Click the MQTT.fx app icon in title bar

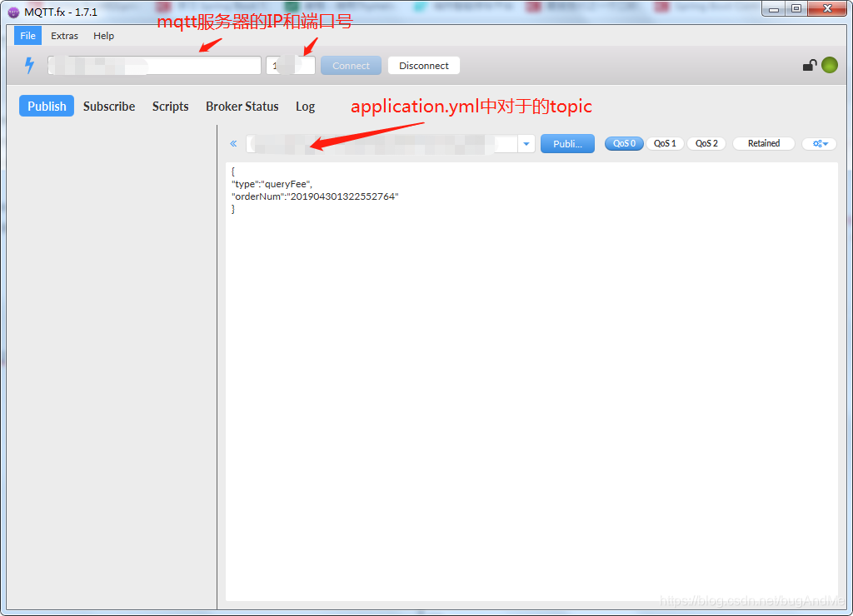point(13,12)
